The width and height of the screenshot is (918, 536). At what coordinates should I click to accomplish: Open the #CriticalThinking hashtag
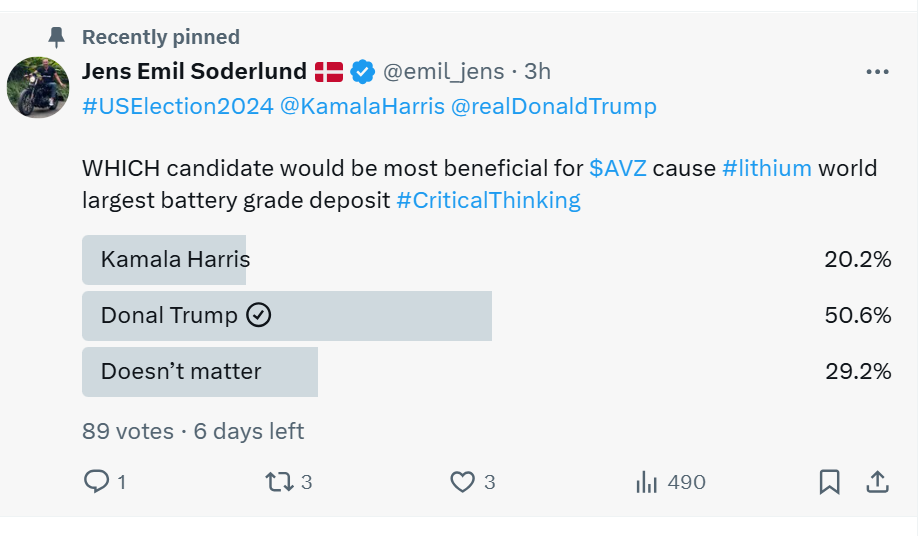[x=488, y=200]
